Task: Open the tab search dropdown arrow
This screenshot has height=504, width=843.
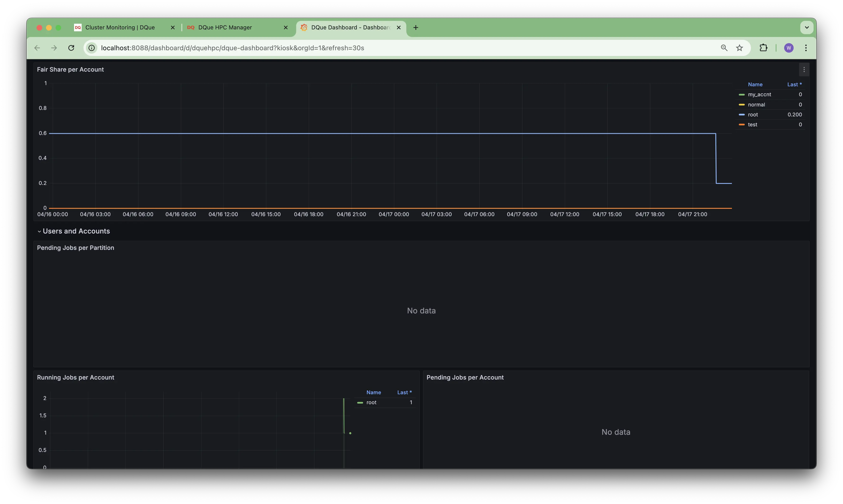Action: tap(807, 27)
